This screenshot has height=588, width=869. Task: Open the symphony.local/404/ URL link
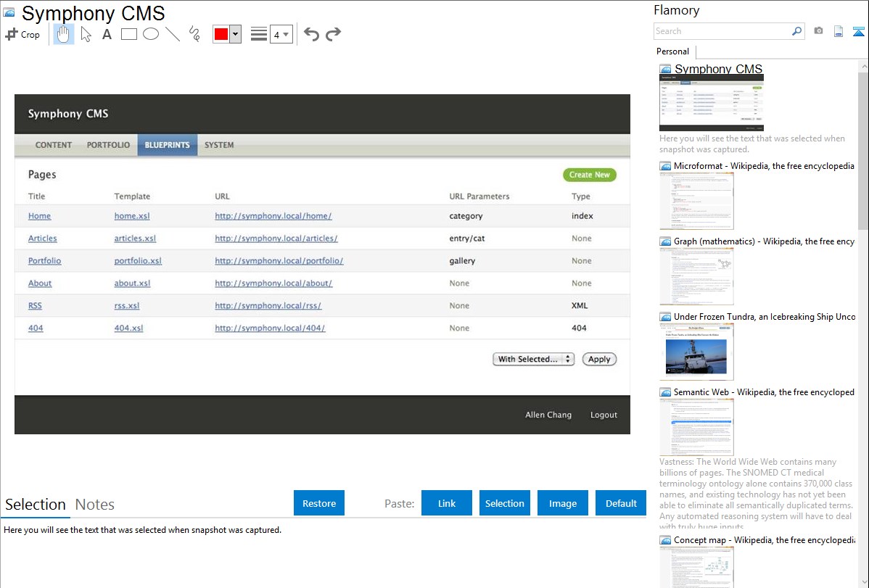[270, 328]
